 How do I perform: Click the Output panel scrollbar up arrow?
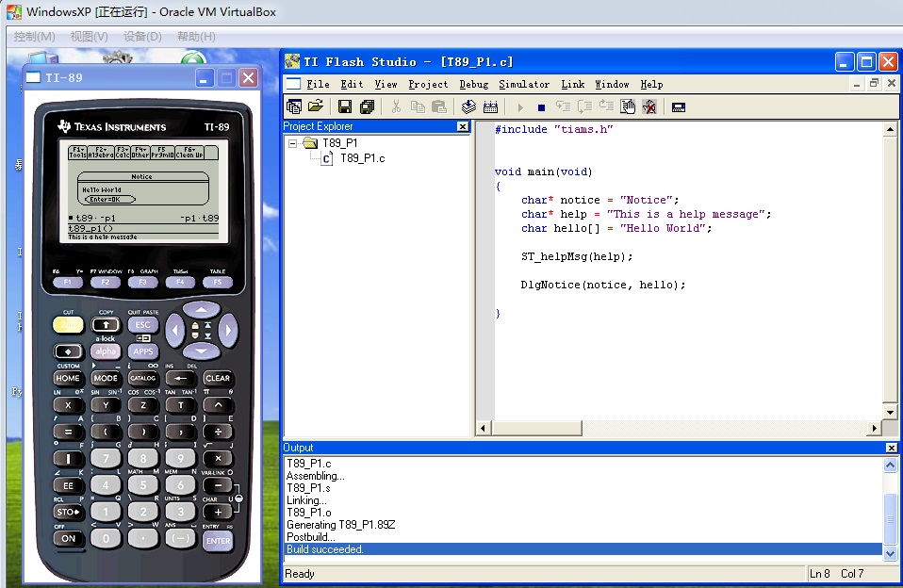[890, 465]
